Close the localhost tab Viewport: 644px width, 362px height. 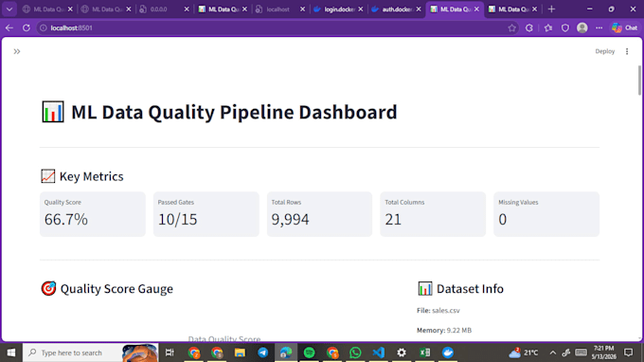click(302, 9)
